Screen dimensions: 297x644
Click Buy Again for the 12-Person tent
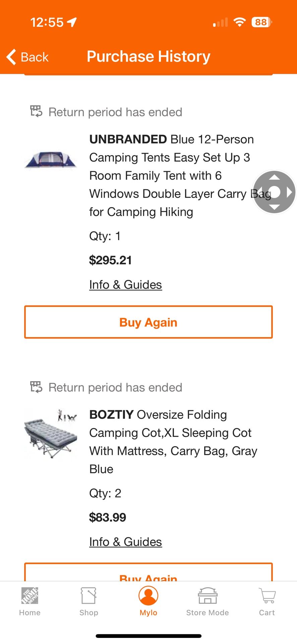(x=148, y=322)
